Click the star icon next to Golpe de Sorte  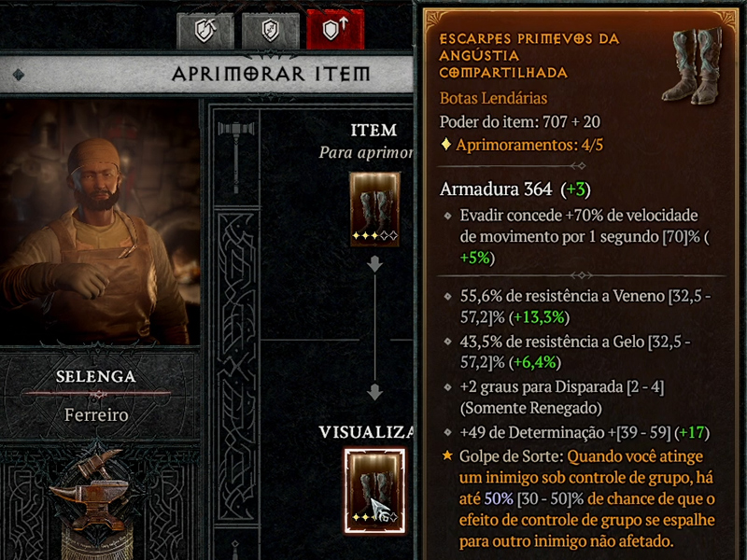(447, 455)
